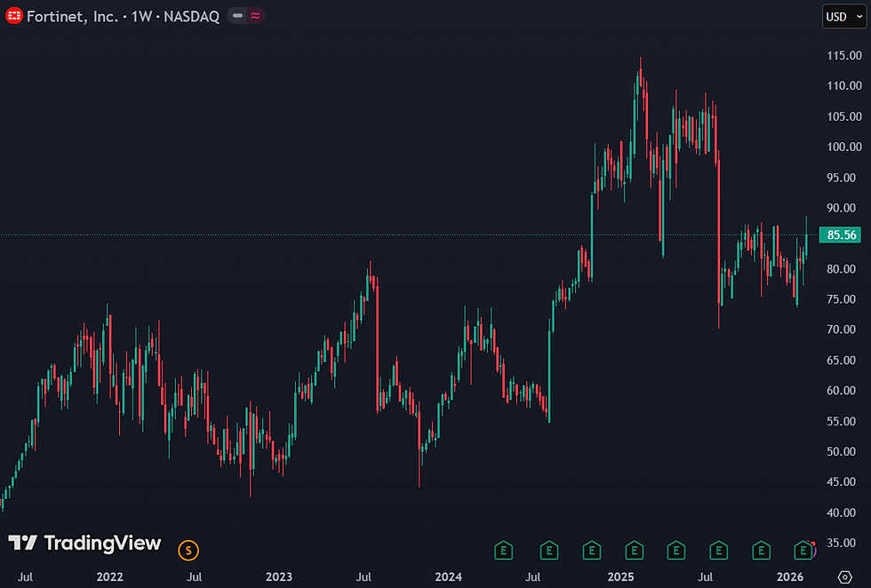The height and width of the screenshot is (588, 871).
Task: Click the fifth earnings E marker from left
Action: (x=676, y=550)
